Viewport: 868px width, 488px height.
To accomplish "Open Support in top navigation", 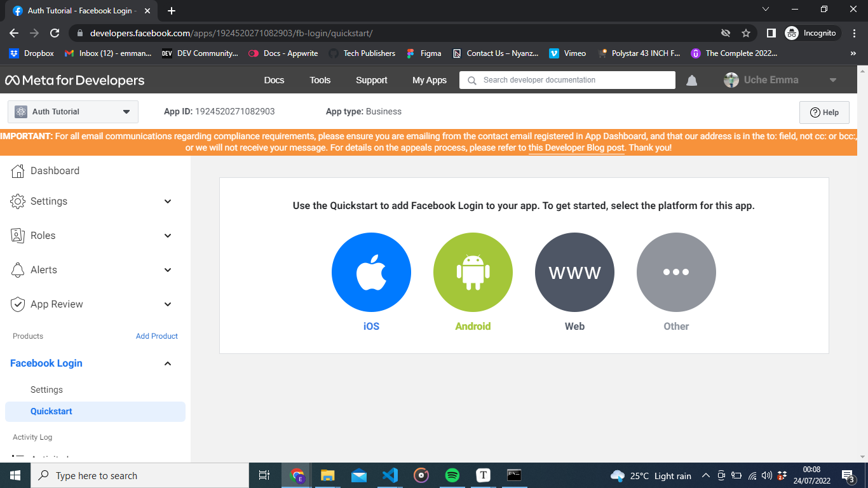I will [x=372, y=80].
